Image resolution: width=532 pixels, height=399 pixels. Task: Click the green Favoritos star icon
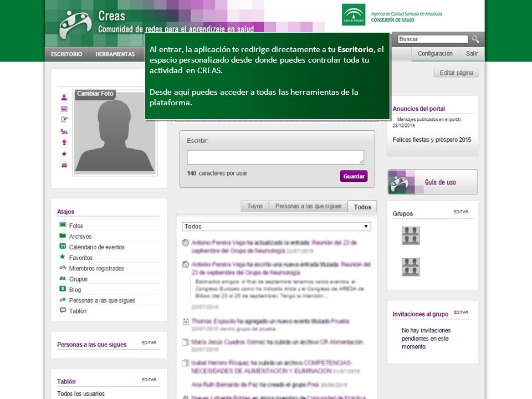pyautogui.click(x=63, y=257)
